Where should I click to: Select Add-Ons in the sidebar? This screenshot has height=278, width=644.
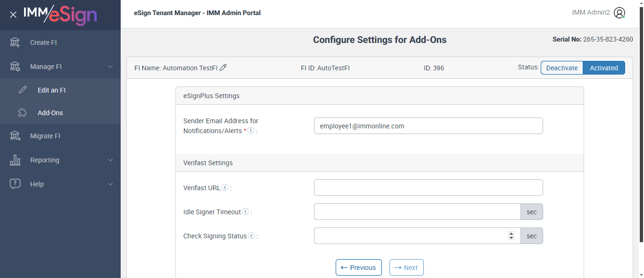pos(50,113)
